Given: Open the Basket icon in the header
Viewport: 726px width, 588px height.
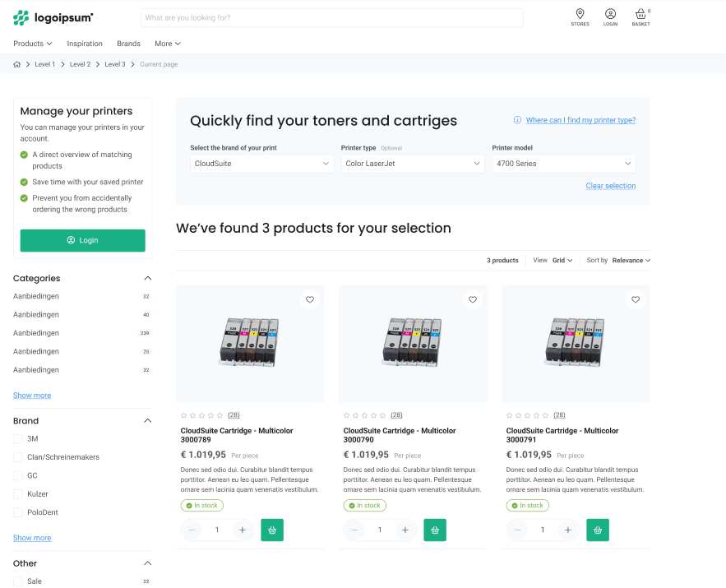Looking at the screenshot, I should [x=640, y=15].
